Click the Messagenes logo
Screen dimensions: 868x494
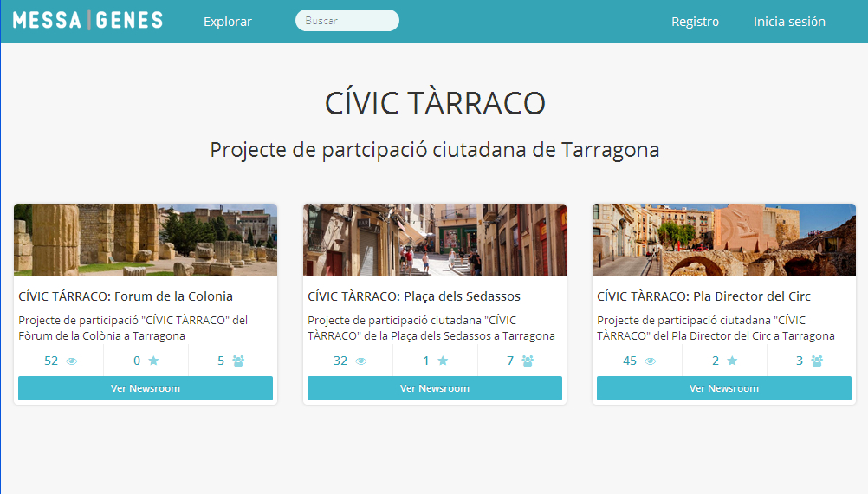(87, 21)
